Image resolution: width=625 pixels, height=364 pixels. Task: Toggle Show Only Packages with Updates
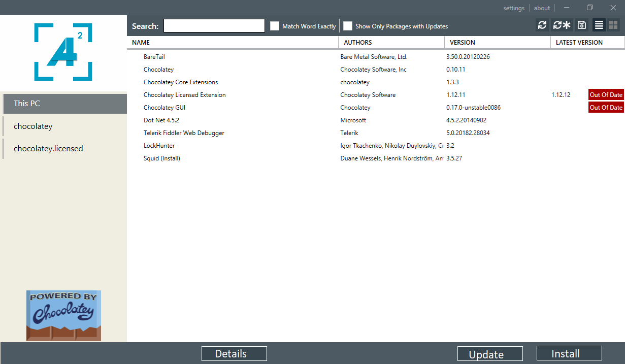click(348, 26)
